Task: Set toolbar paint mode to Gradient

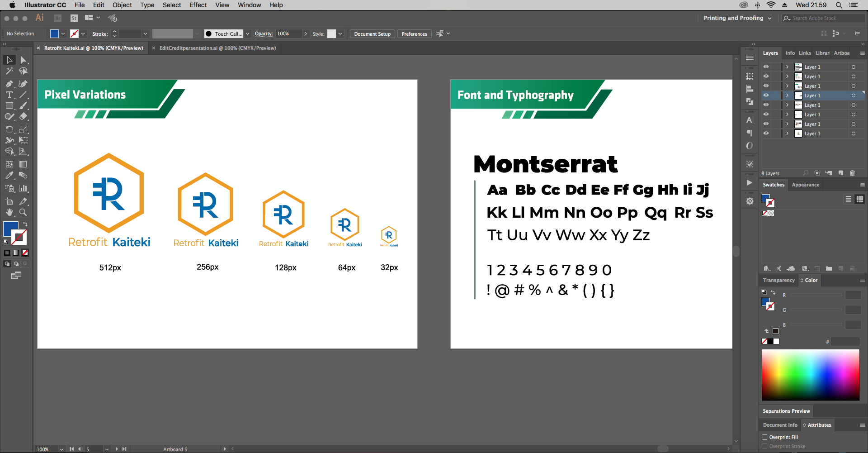Action: coord(16,253)
